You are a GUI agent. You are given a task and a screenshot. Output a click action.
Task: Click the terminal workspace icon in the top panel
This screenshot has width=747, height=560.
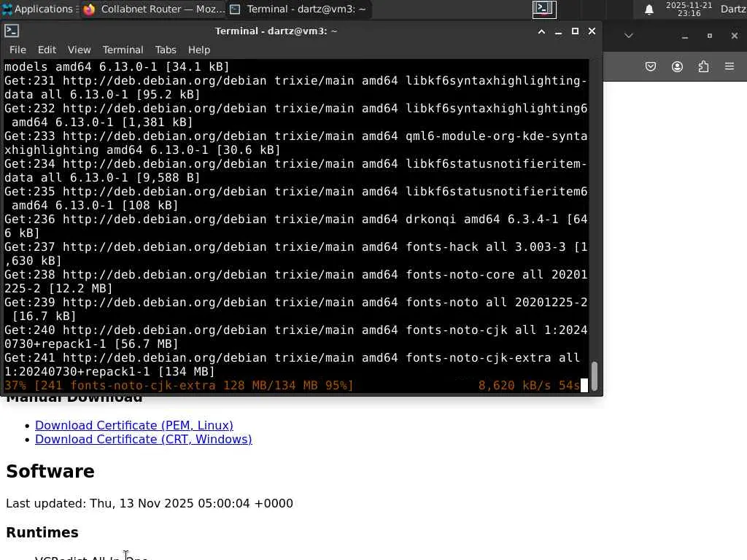tap(544, 9)
